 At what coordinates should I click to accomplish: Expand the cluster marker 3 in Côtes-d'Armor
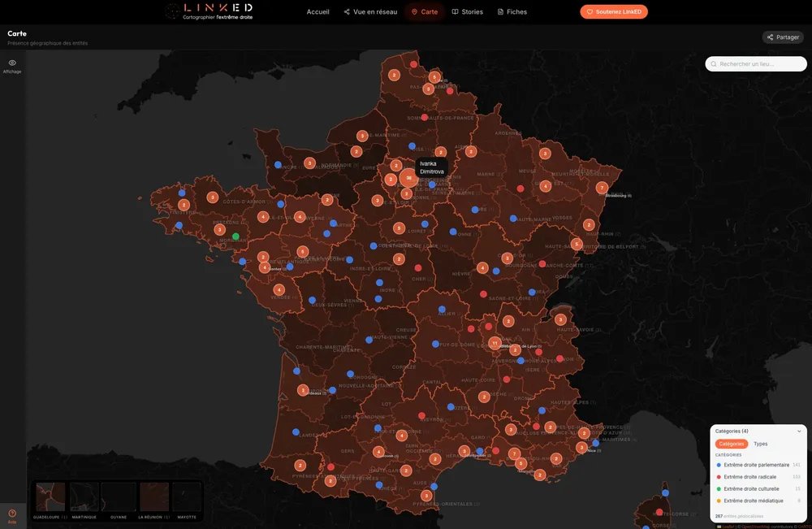point(212,197)
